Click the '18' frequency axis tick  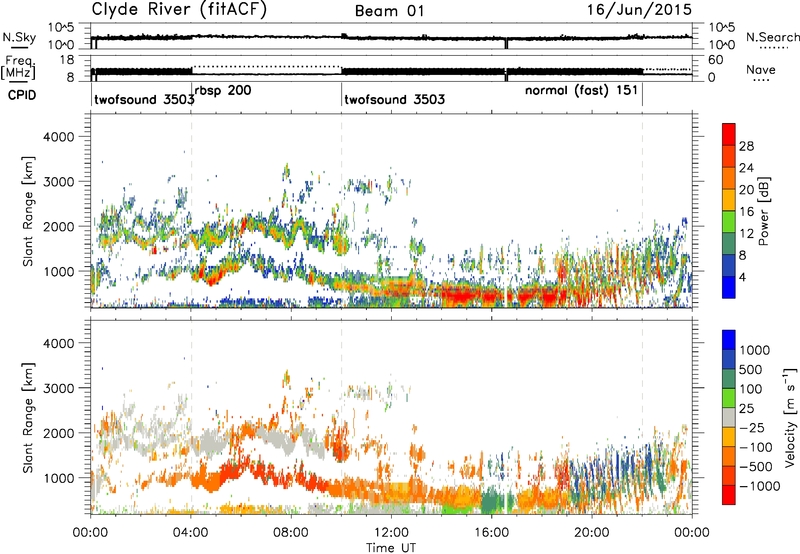point(66,60)
